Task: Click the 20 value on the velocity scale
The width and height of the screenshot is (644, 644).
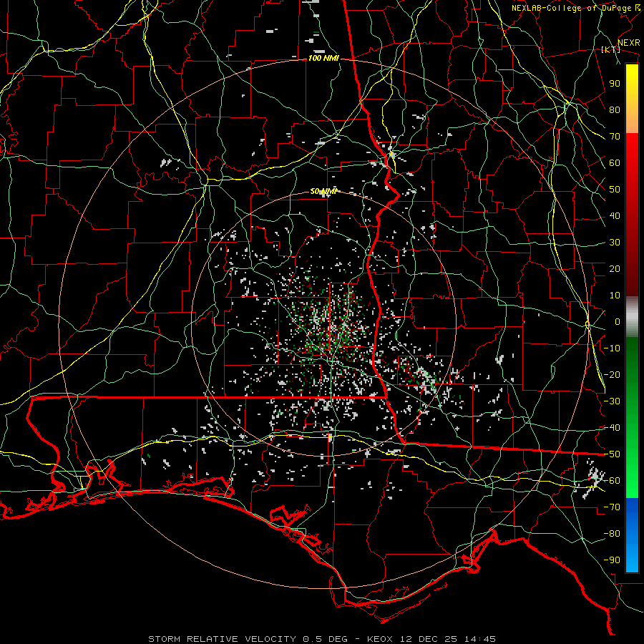Action: [615, 268]
